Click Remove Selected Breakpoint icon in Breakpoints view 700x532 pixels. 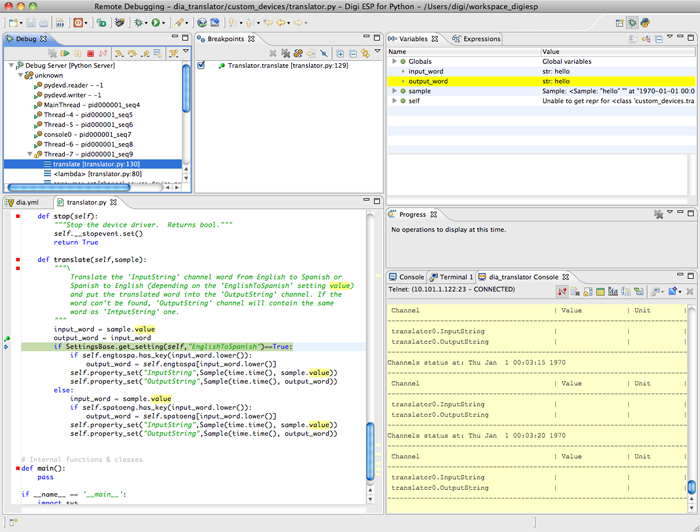[x=273, y=54]
